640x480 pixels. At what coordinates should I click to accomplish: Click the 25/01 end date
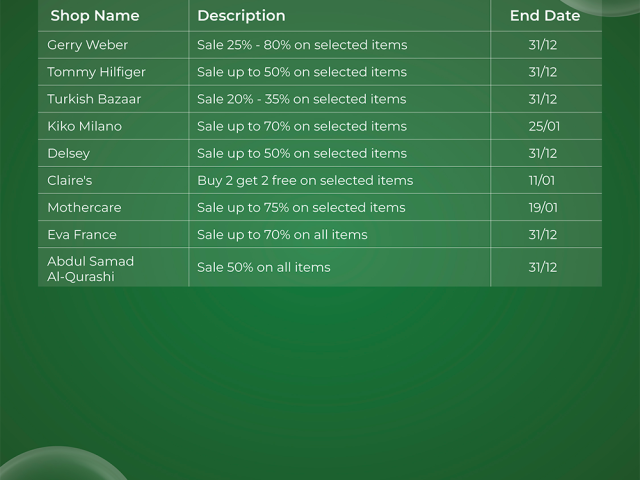tap(543, 126)
